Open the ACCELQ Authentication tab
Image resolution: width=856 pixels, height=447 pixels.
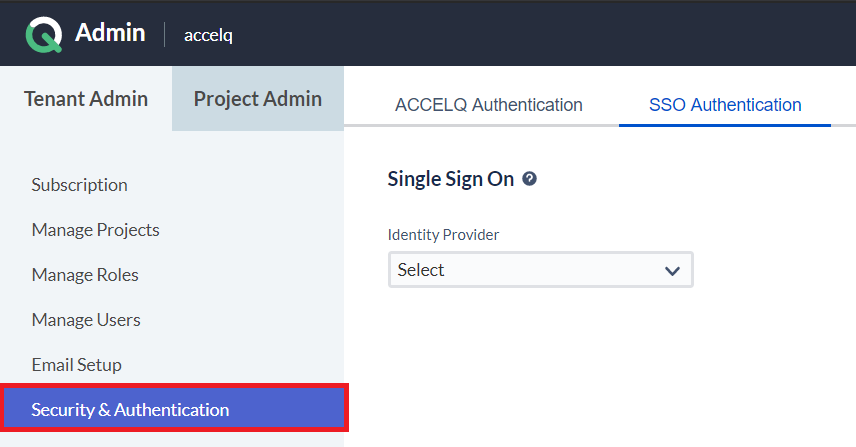(489, 105)
